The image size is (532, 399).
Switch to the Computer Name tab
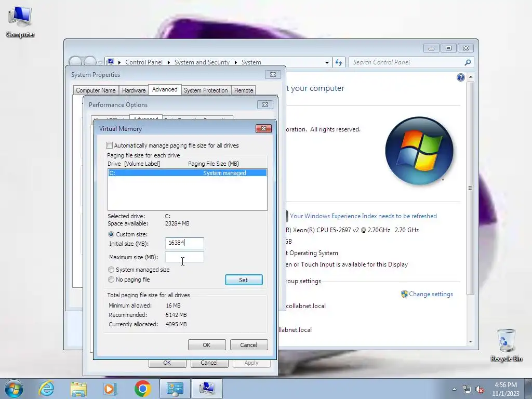coord(96,90)
